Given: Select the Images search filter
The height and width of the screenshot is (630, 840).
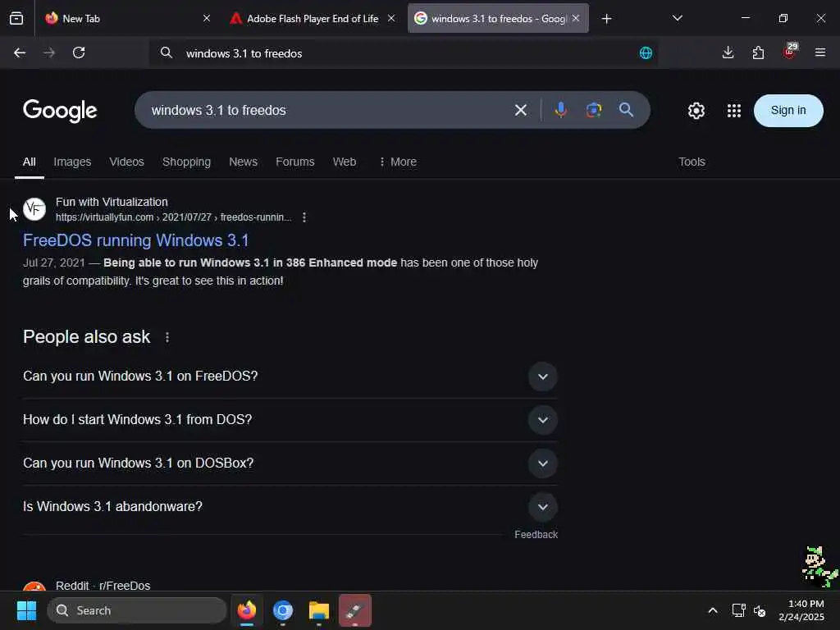Looking at the screenshot, I should [x=72, y=162].
